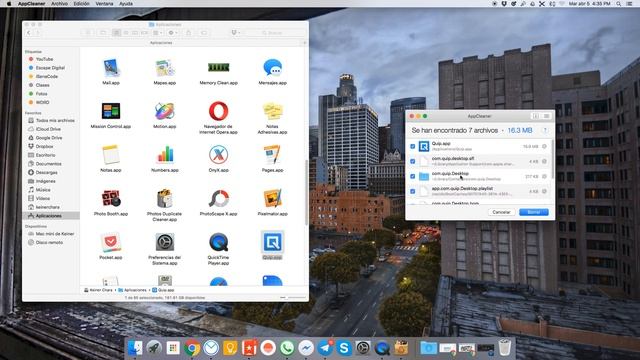Click the Finder window vertical scrollbar
This screenshot has height=360, width=640.
(x=307, y=192)
